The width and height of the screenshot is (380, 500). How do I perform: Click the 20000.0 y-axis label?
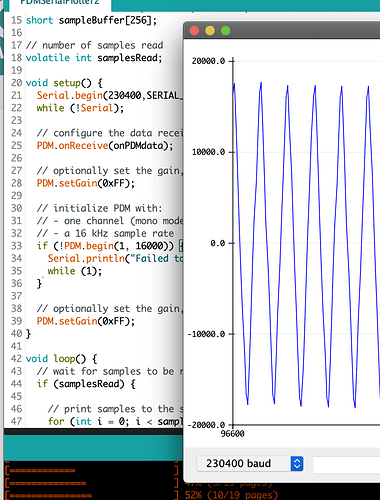coord(208,61)
